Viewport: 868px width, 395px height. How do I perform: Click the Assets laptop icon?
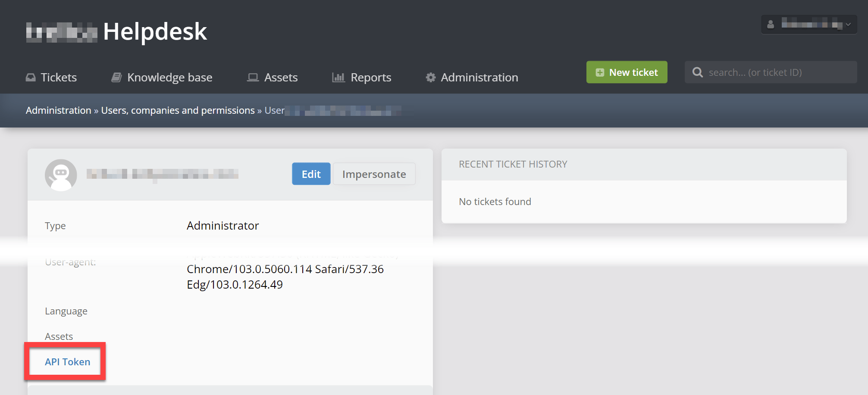(x=253, y=78)
